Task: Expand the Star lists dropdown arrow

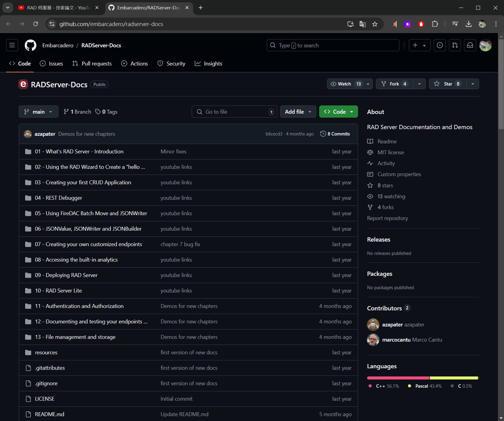Action: click(473, 84)
